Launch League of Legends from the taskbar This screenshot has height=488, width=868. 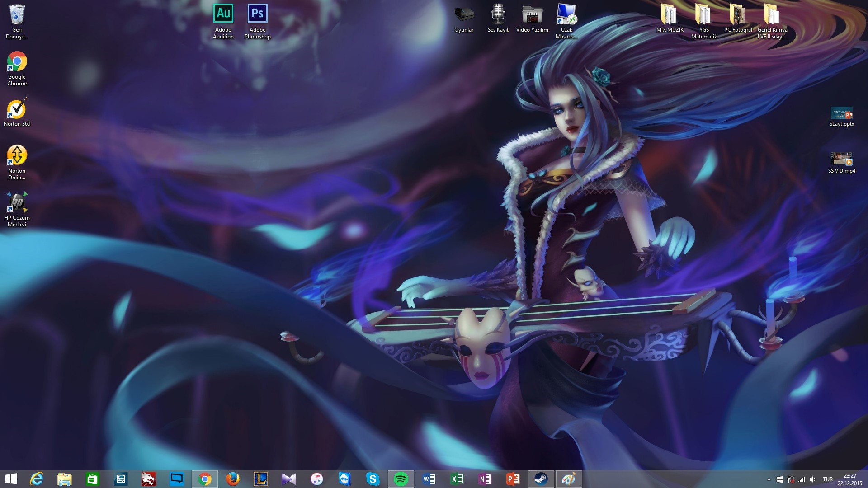(261, 479)
